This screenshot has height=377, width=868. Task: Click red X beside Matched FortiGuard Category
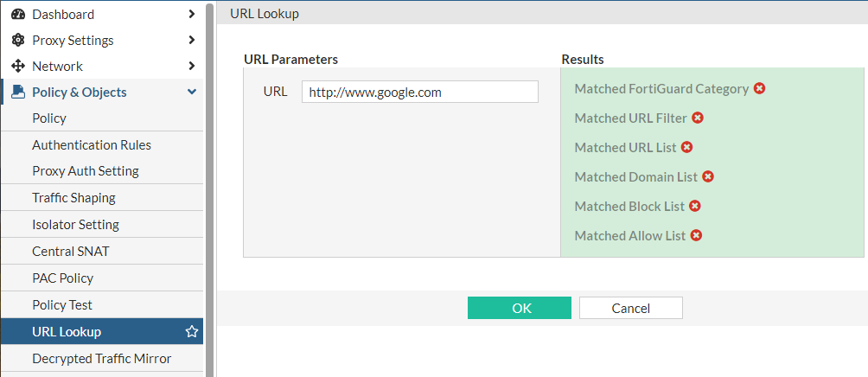(759, 88)
